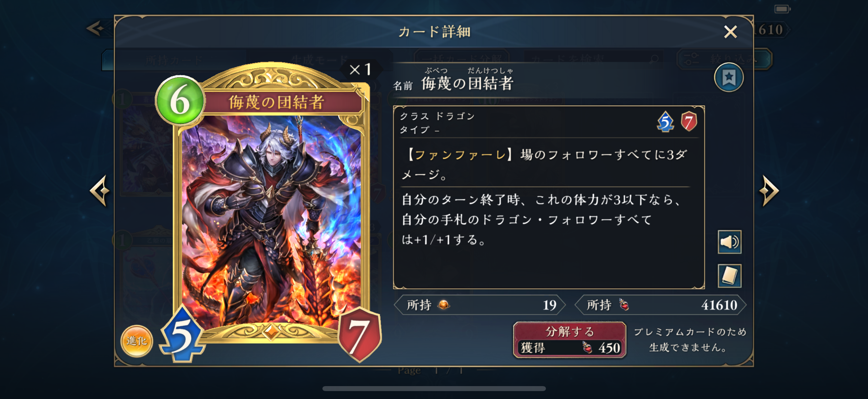The height and width of the screenshot is (399, 868).
Task: Toggle the 進化 evolve view button
Action: (x=137, y=341)
